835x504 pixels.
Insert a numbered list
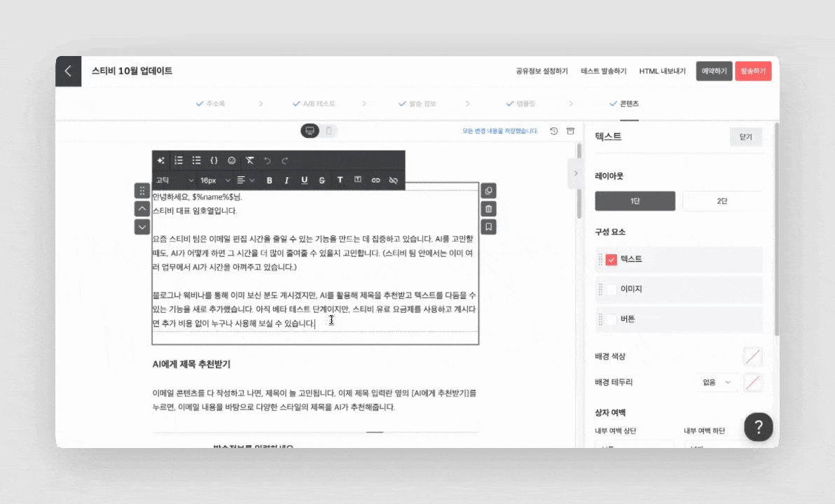pyautogui.click(x=179, y=160)
